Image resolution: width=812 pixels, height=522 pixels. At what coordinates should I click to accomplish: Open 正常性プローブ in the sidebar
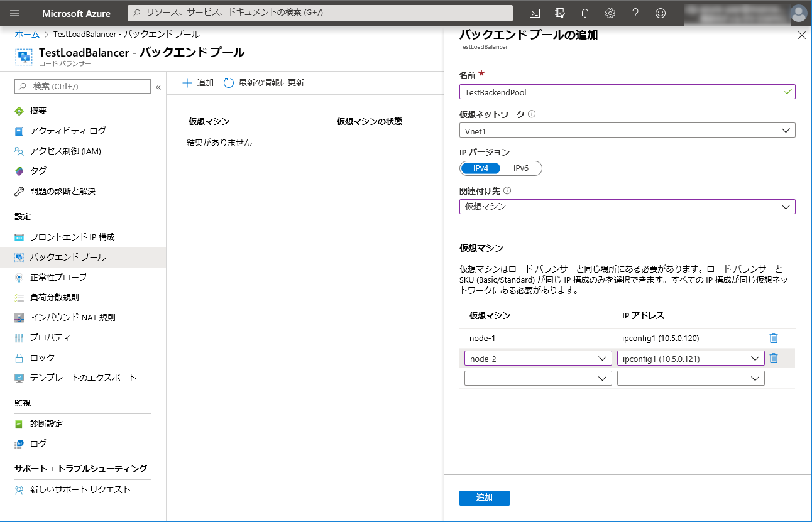click(58, 277)
